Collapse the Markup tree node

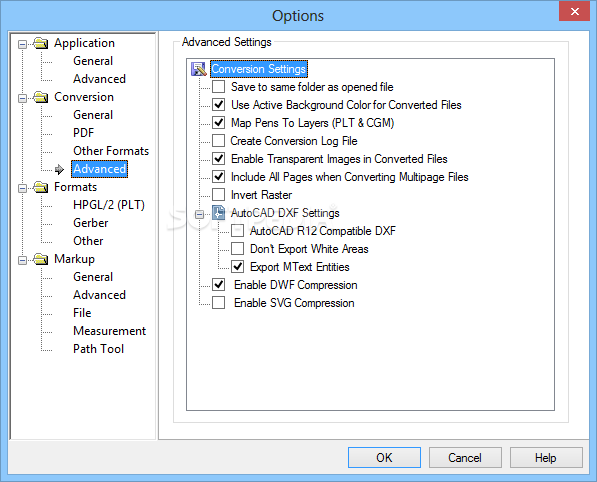(22, 260)
